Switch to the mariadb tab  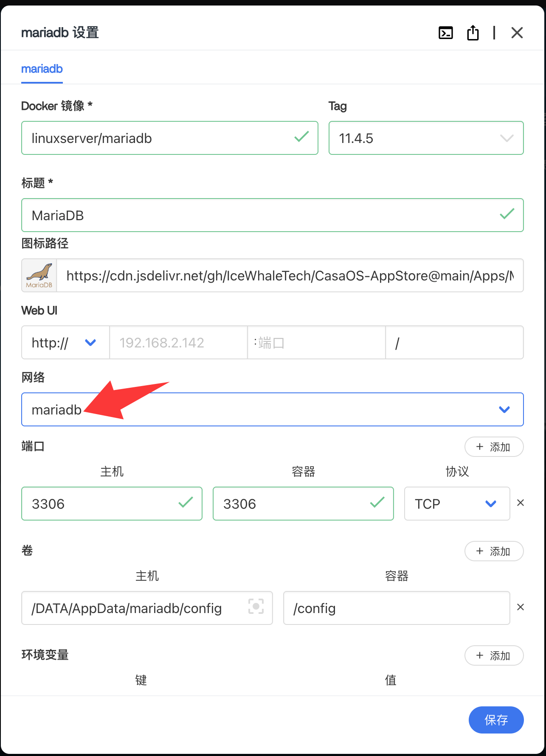pos(42,69)
